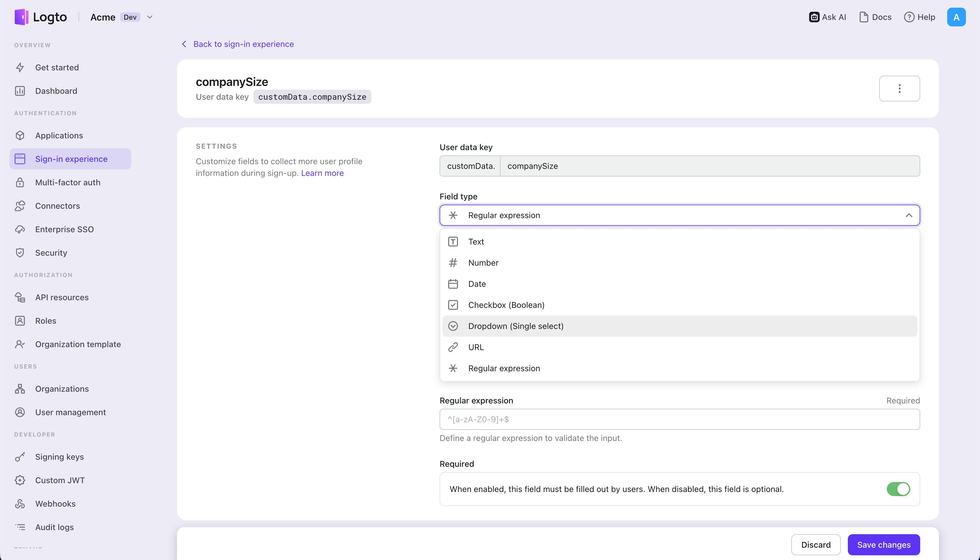Open the Learn more link
This screenshot has height=560, width=980.
tap(322, 173)
